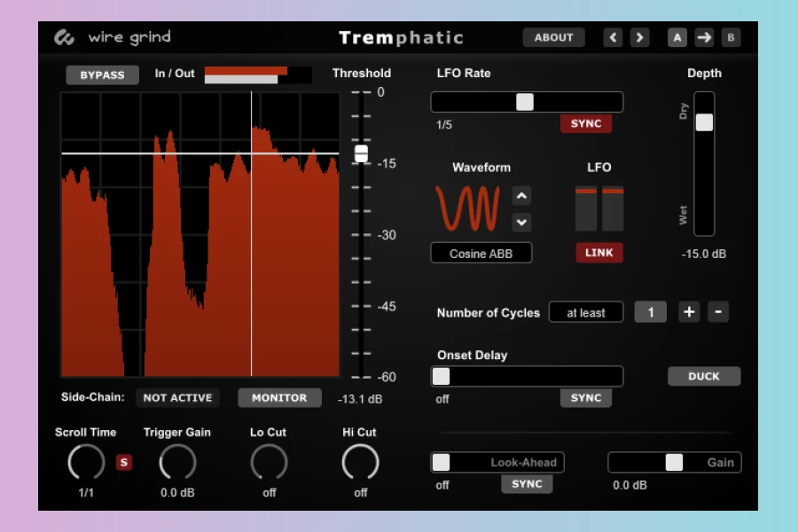Toggle Onset Delay SYNC button

[x=586, y=397]
